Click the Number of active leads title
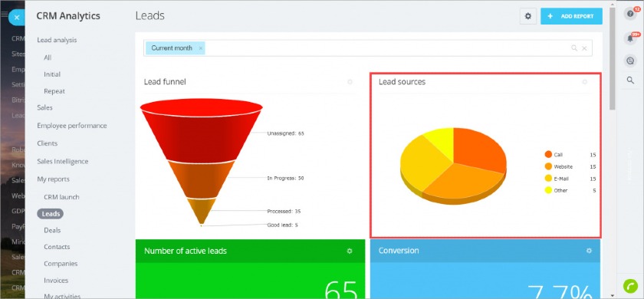 (x=186, y=251)
